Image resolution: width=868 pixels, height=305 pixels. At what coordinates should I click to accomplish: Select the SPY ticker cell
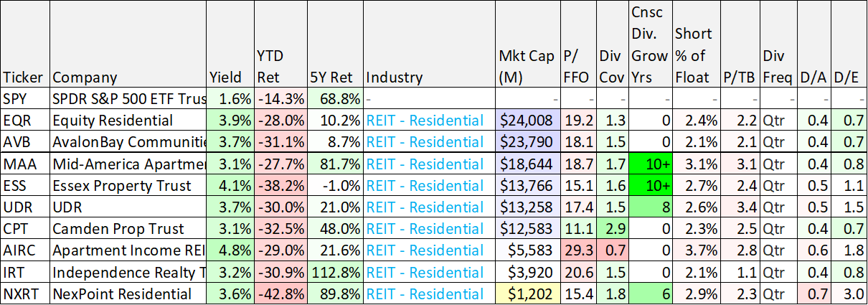coord(25,98)
